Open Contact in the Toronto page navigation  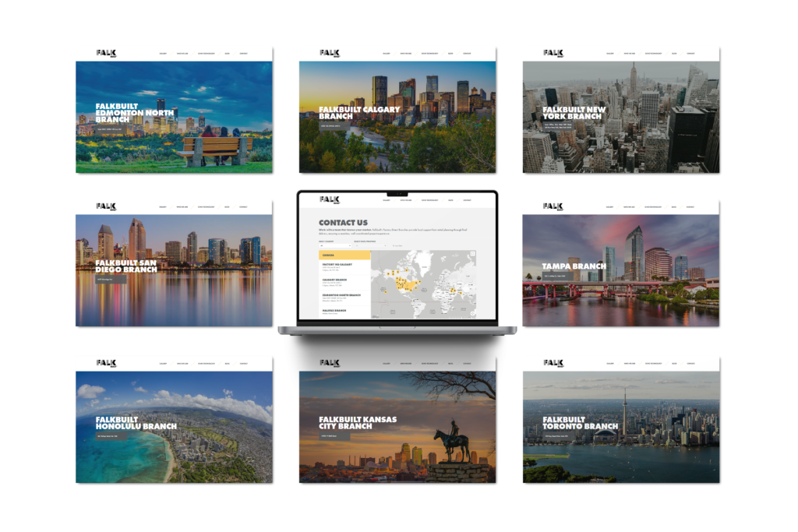[x=690, y=364]
